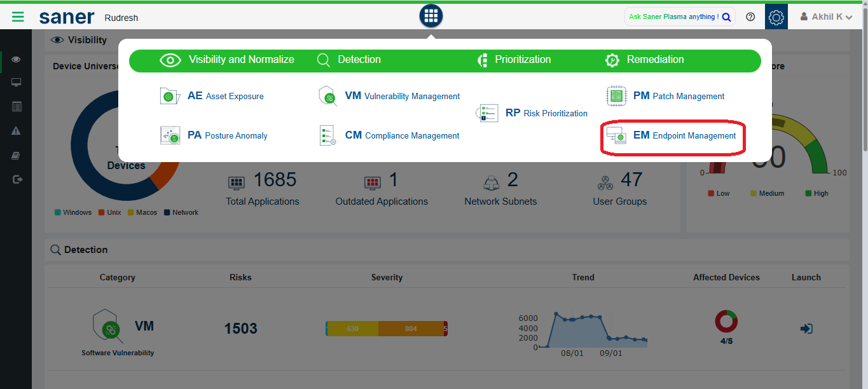868x389 pixels.
Task: Open CM Compliance Management
Action: pyautogui.click(x=402, y=135)
